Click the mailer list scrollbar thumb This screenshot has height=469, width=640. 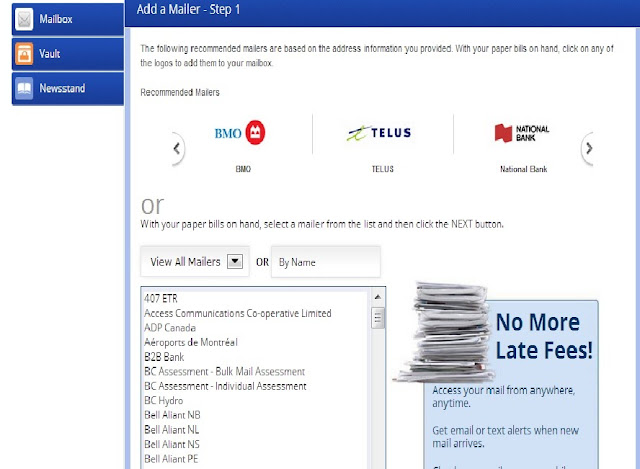tap(378, 318)
